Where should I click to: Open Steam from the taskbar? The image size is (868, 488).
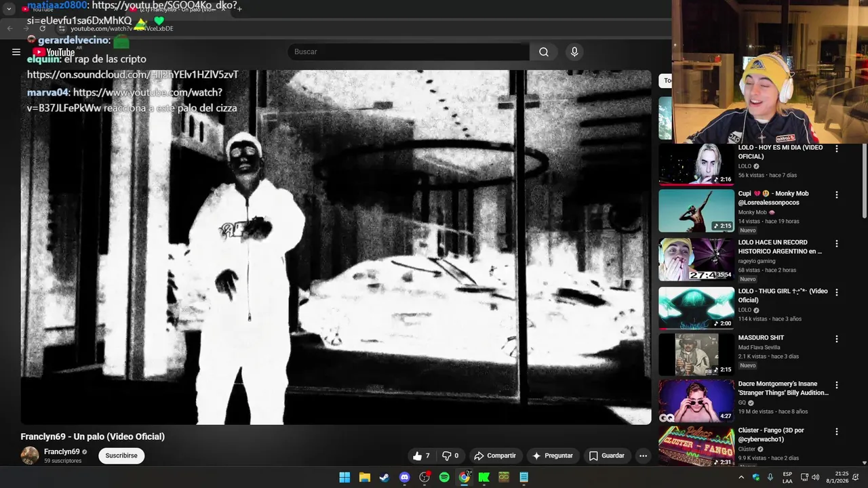click(x=384, y=477)
